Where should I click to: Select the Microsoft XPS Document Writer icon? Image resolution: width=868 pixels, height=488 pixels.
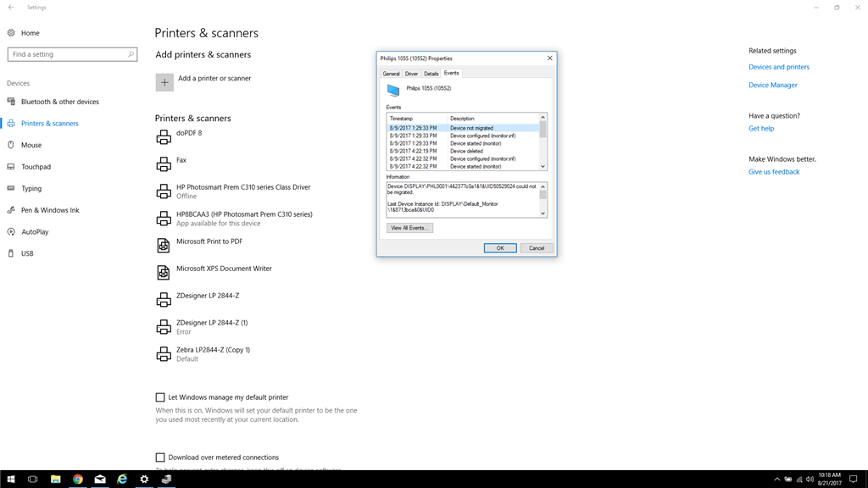(164, 273)
